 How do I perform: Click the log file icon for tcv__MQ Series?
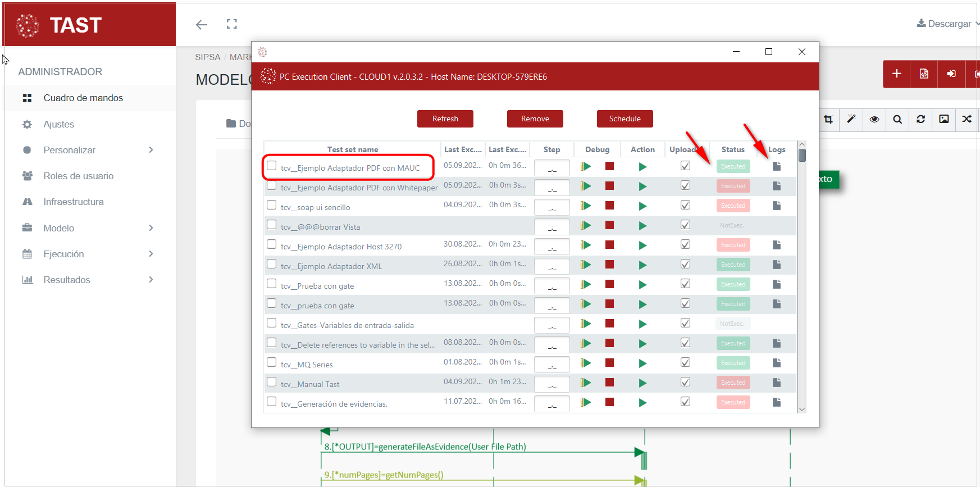click(x=777, y=363)
